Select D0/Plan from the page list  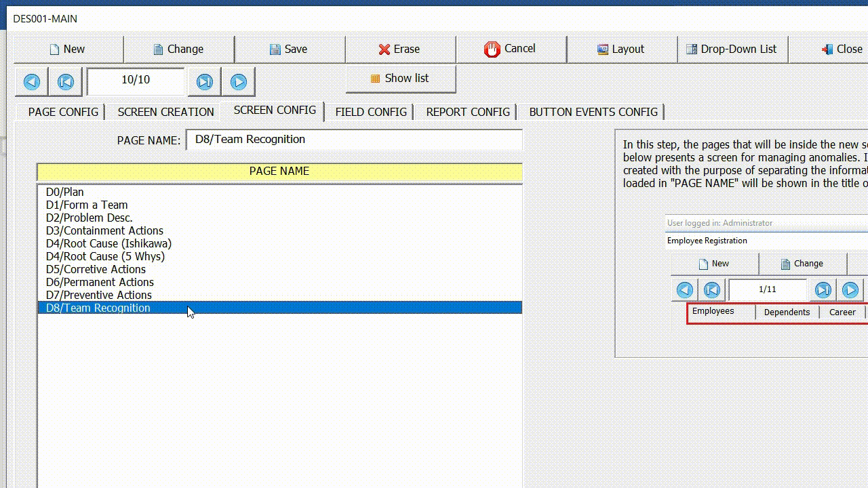point(64,192)
